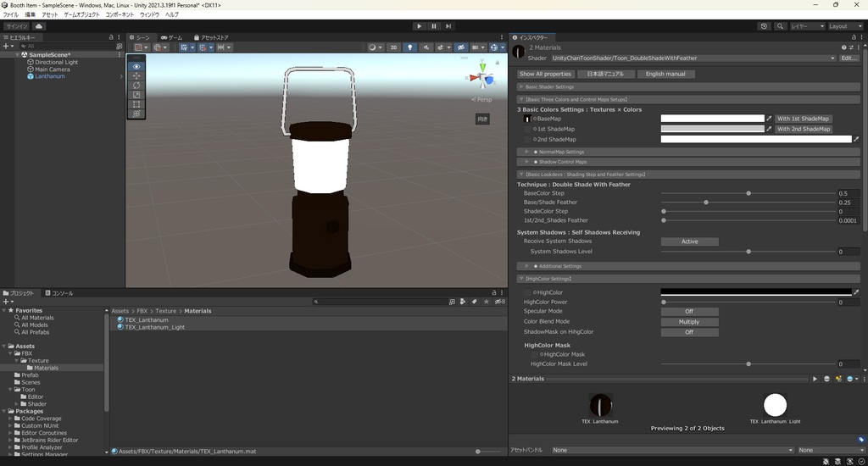
Task: Click eyedropper next to BaseMap color
Action: pyautogui.click(x=770, y=119)
